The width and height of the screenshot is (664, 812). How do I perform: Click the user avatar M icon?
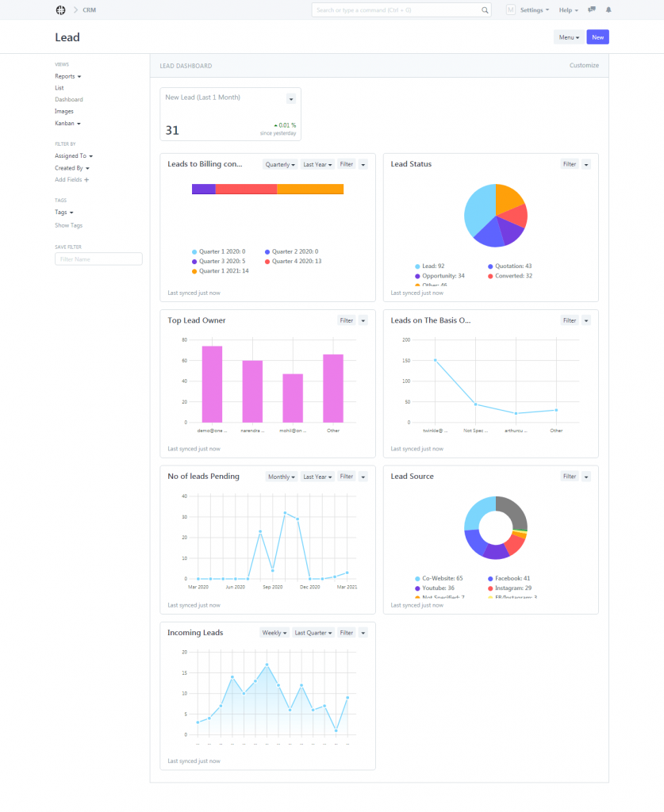[510, 10]
